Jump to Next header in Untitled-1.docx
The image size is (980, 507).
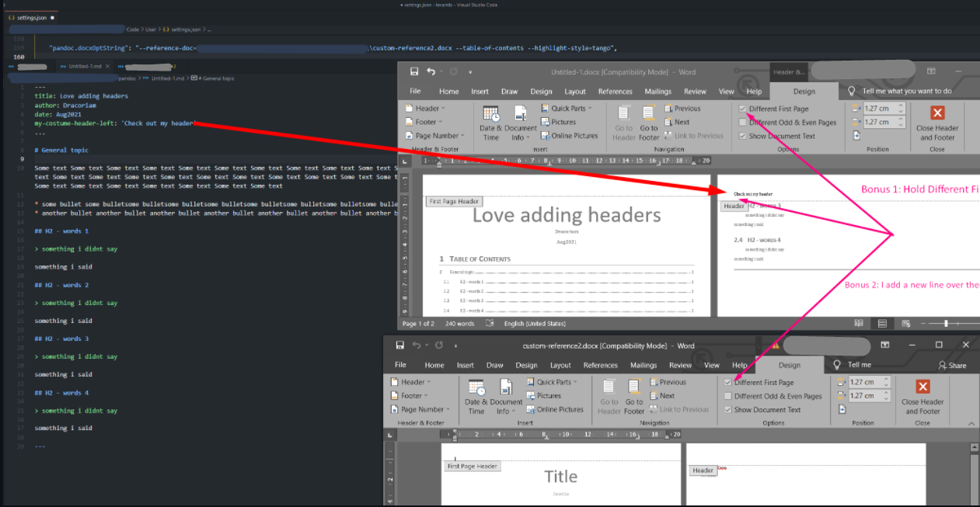tap(677, 122)
